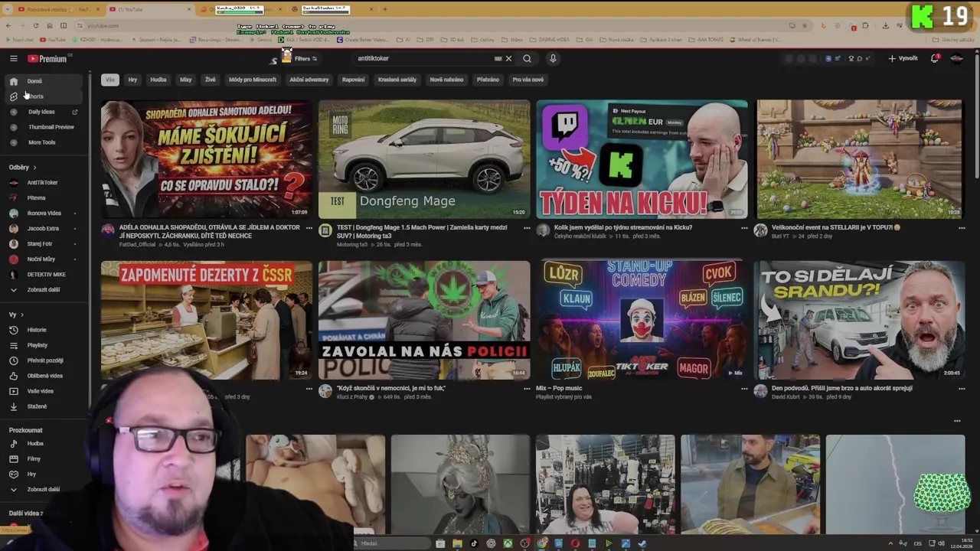Select the Nově nahráno chip

point(446,80)
